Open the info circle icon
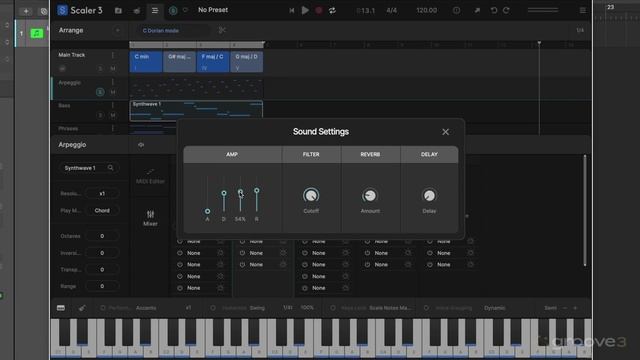 click(x=456, y=10)
